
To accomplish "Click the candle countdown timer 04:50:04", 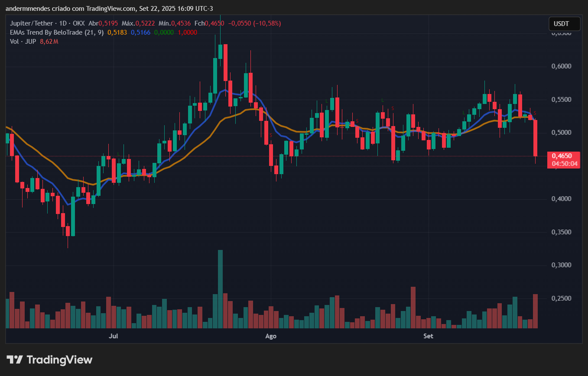I will (563, 164).
